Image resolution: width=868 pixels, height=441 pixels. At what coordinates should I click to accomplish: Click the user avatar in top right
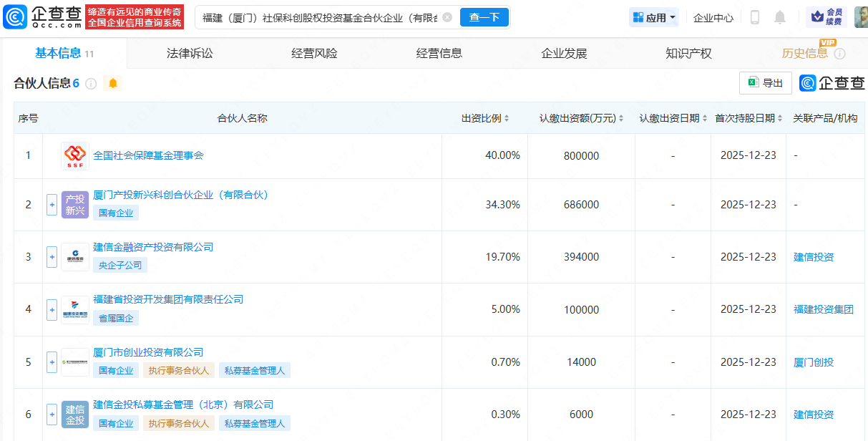coord(860,17)
